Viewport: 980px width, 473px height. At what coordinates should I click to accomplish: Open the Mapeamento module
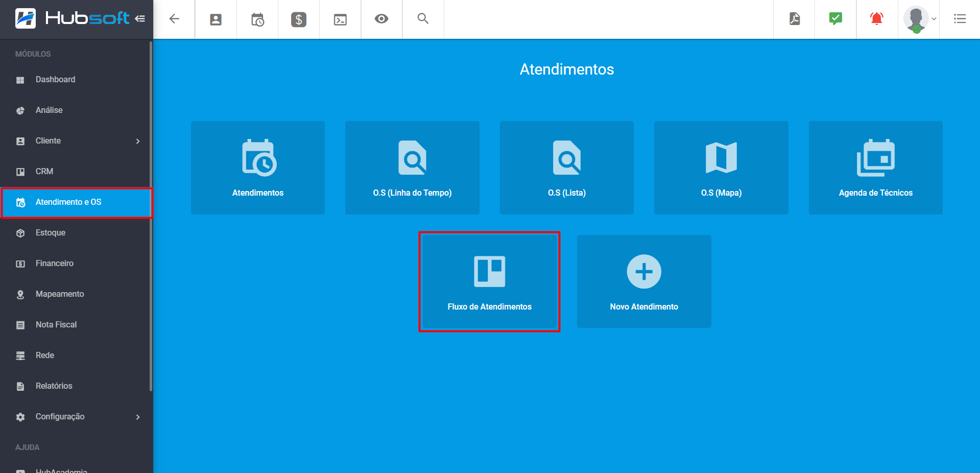[x=77, y=294]
